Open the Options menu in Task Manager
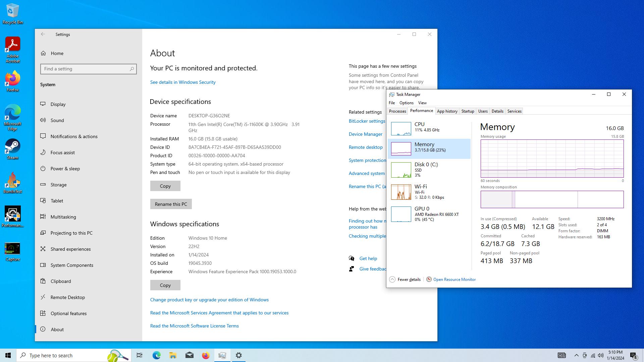This screenshot has width=644, height=362. [406, 103]
